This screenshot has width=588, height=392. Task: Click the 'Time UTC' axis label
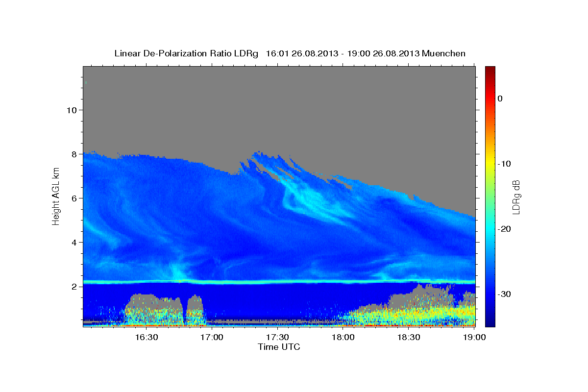(279, 347)
